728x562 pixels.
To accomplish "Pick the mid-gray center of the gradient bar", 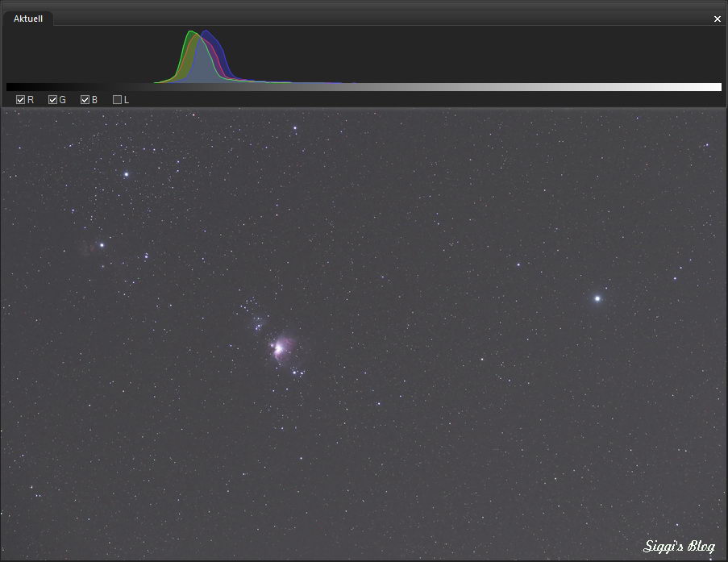I will 364,87.
